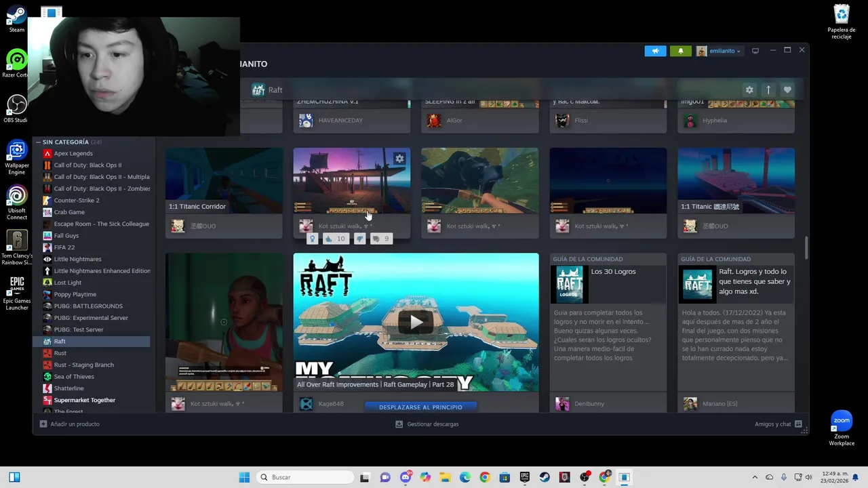Open the green notifications bell
The height and width of the screenshot is (488, 868).
tap(681, 51)
